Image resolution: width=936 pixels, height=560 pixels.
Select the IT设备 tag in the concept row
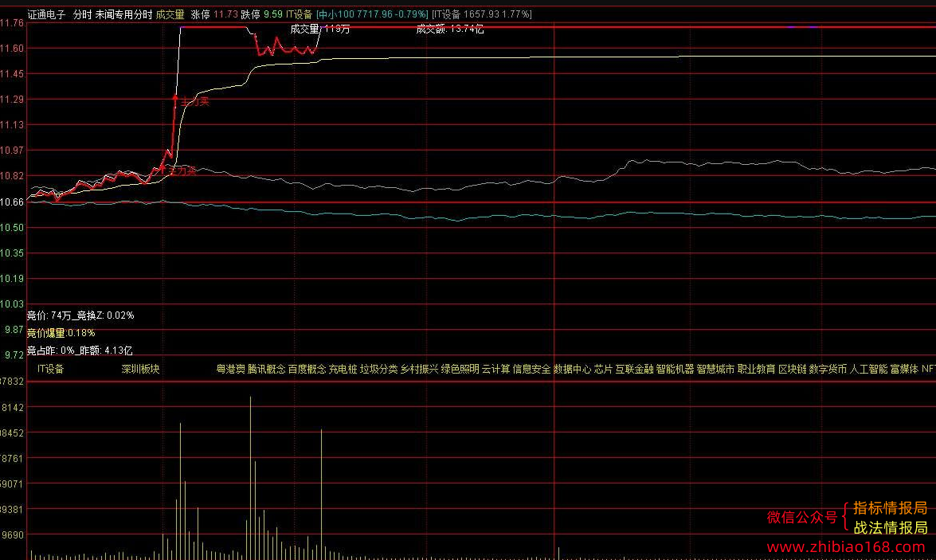pos(50,369)
